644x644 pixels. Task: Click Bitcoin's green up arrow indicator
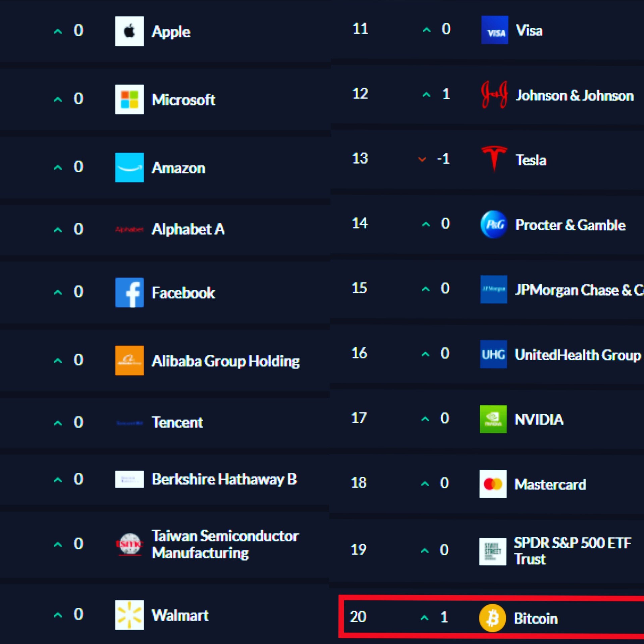[x=424, y=617]
